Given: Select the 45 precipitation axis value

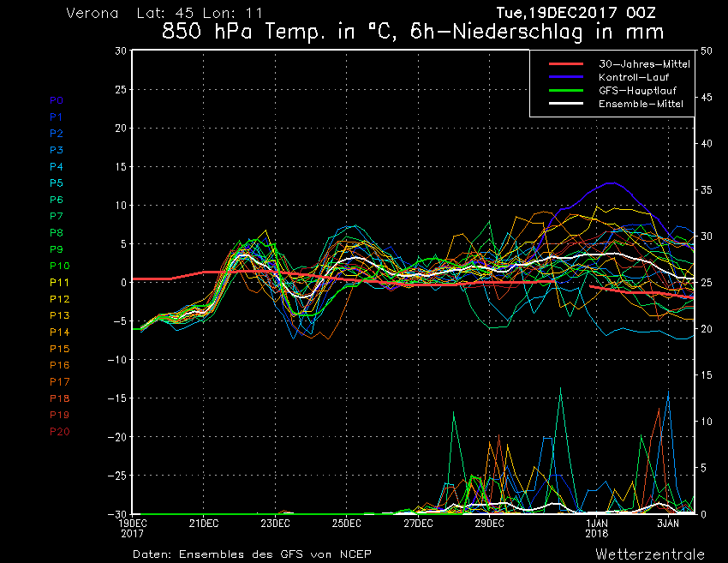Looking at the screenshot, I should [x=707, y=98].
